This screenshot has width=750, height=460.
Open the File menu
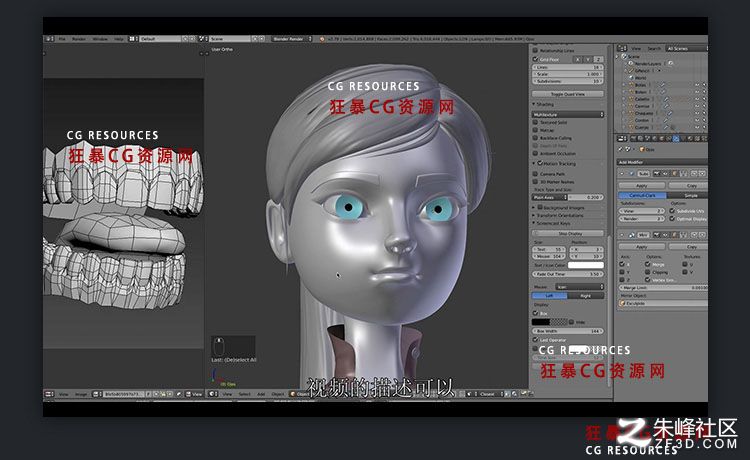click(61, 39)
